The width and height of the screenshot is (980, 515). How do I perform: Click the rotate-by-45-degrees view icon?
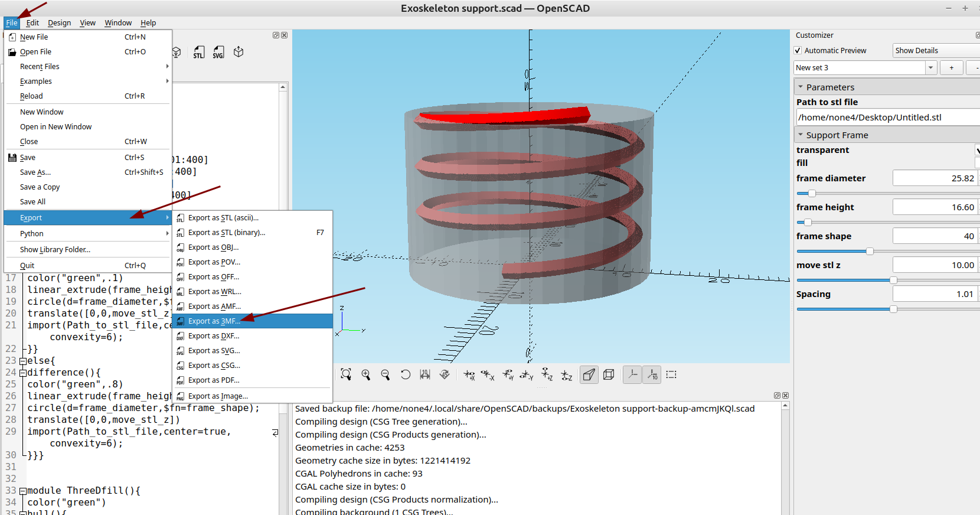[x=445, y=374]
